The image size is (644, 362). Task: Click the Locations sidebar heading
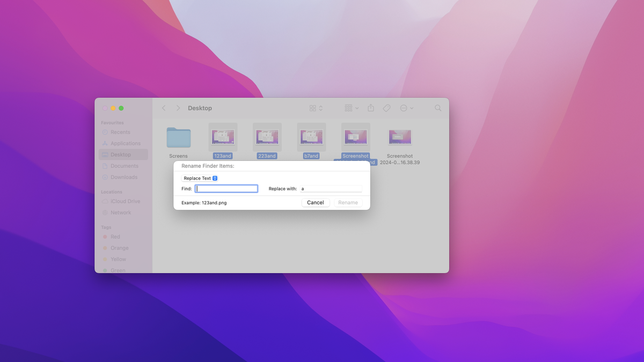112,192
